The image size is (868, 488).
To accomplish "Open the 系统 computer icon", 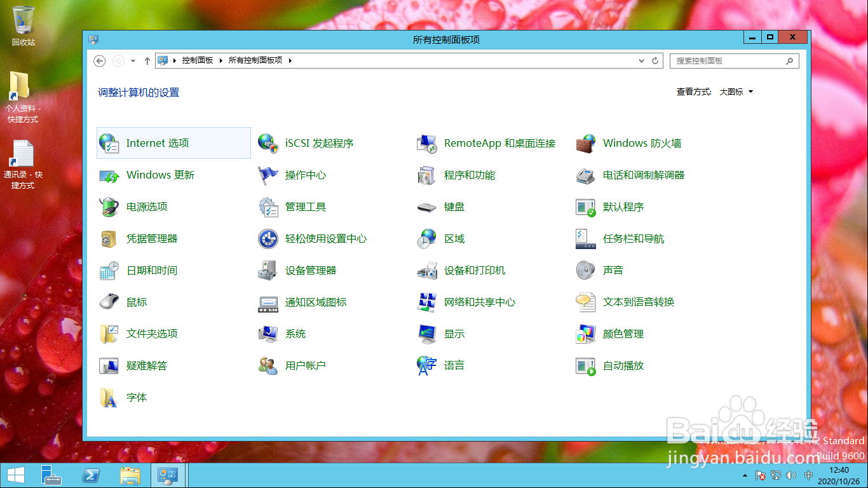I will coord(268,334).
